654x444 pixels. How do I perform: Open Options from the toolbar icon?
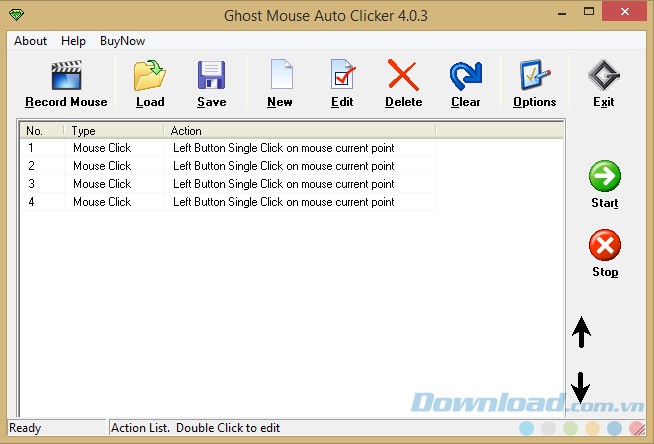coord(535,75)
